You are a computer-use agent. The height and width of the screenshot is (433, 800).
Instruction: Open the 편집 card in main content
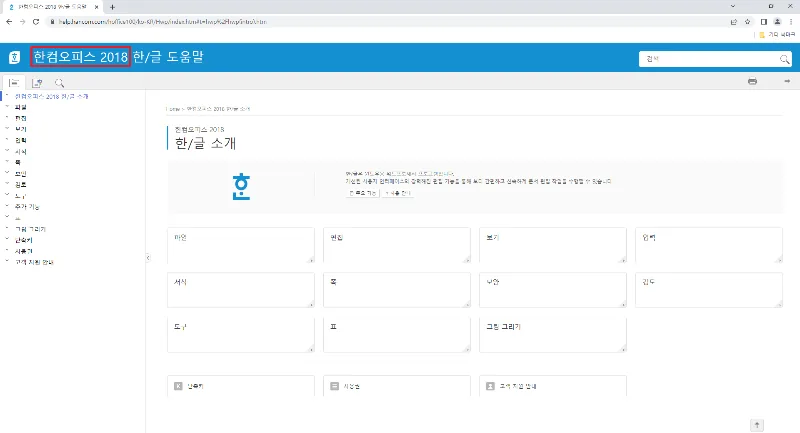click(x=397, y=245)
